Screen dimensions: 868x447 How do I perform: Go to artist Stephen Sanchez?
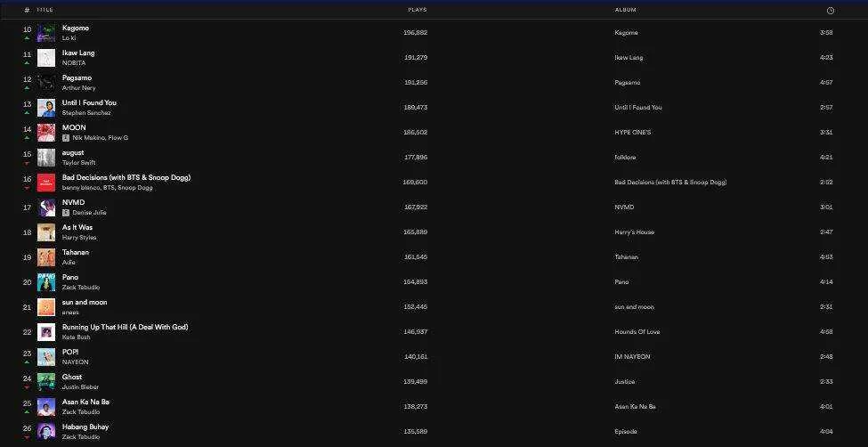[86, 113]
